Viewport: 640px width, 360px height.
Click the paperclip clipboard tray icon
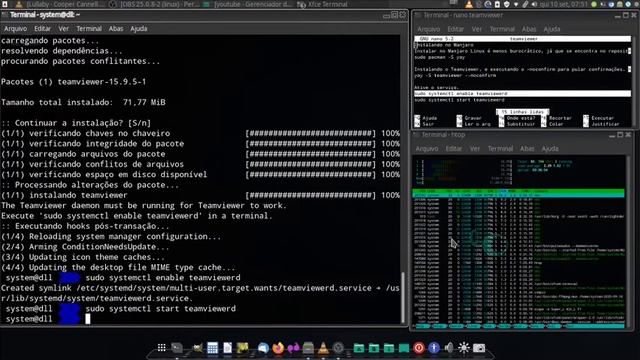pos(525,4)
